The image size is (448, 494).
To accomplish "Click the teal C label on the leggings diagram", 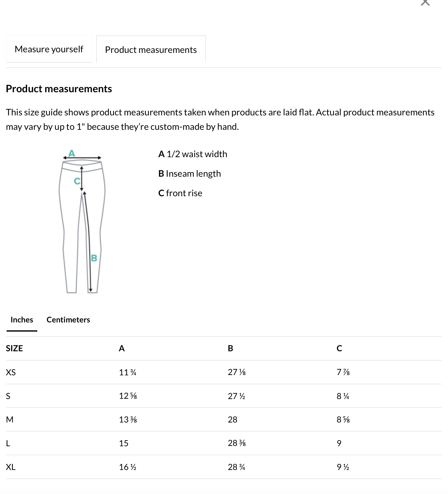I will click(x=77, y=181).
